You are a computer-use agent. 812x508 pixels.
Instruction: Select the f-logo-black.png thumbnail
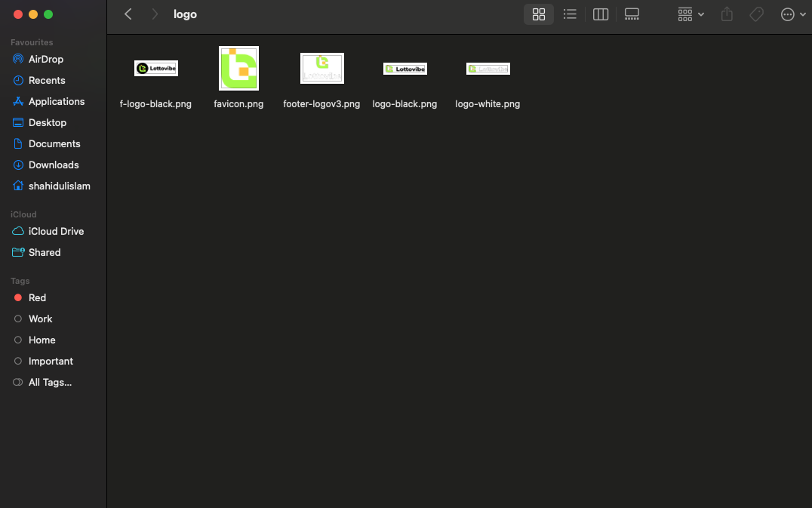[156, 69]
